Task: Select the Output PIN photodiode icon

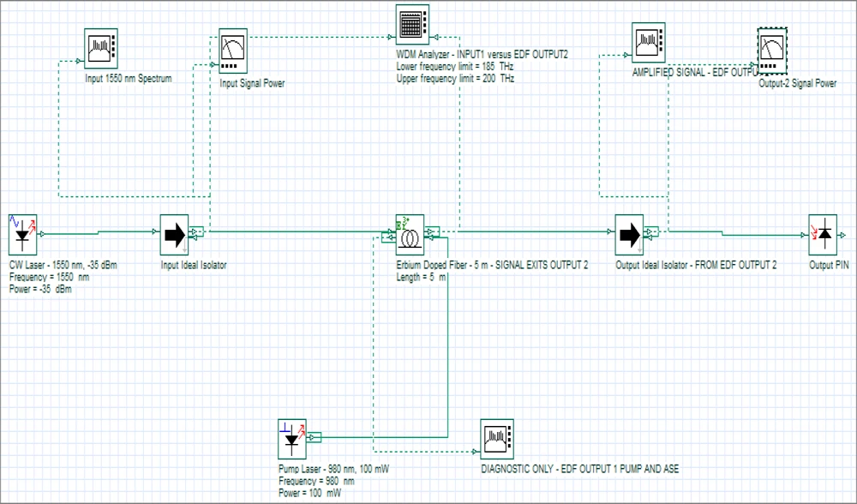Action: point(823,235)
